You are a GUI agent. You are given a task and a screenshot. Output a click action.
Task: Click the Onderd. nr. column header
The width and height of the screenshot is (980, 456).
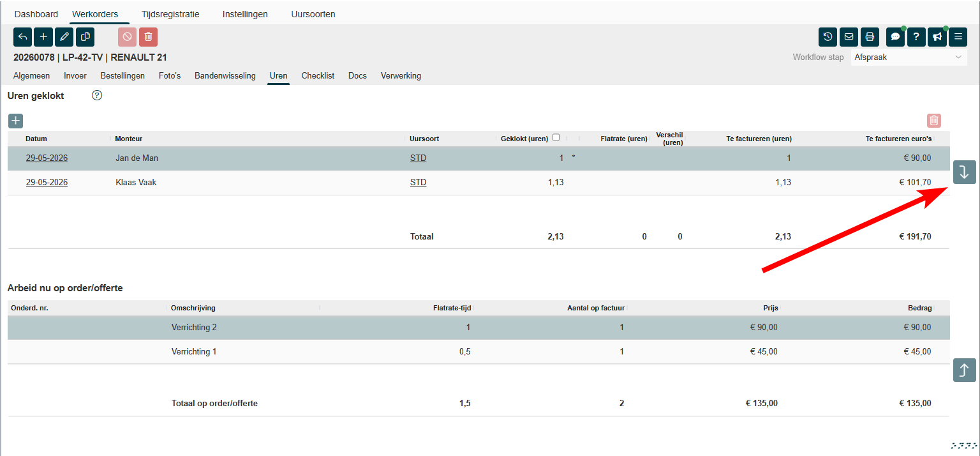[x=29, y=308]
